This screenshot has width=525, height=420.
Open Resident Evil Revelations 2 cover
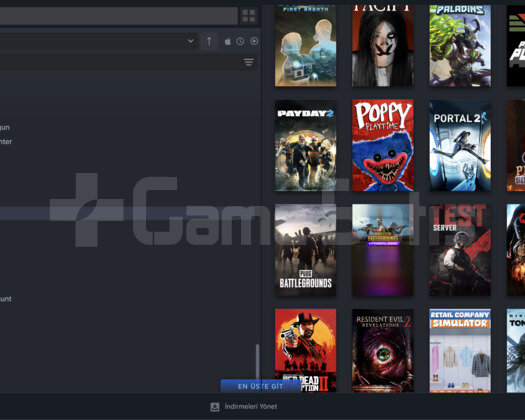tap(383, 350)
